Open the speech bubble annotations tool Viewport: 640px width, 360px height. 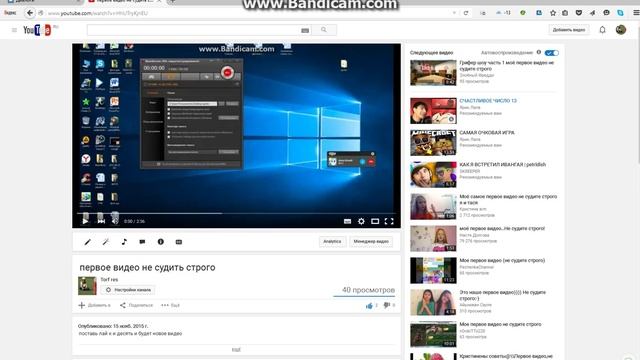(142, 242)
